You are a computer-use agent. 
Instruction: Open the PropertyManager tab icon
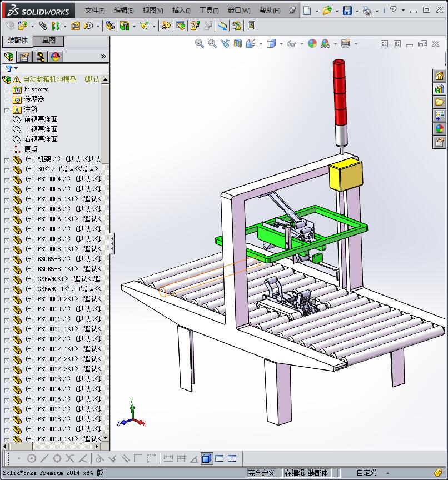coord(24,57)
